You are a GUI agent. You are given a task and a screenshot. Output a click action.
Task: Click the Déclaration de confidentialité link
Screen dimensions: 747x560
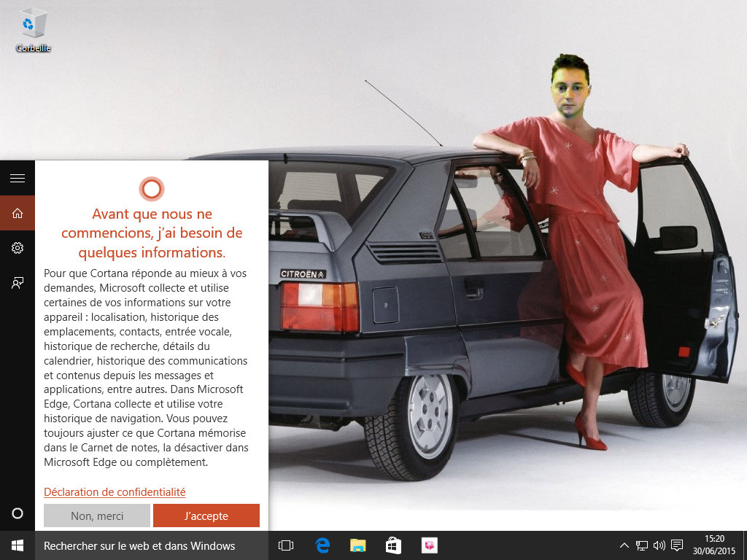(x=115, y=492)
